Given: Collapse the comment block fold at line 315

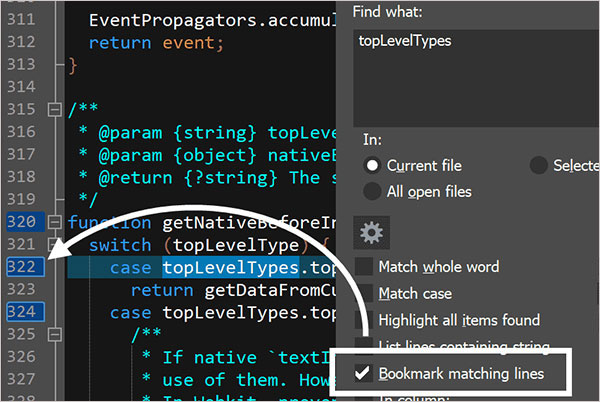Looking at the screenshot, I should click(x=54, y=108).
